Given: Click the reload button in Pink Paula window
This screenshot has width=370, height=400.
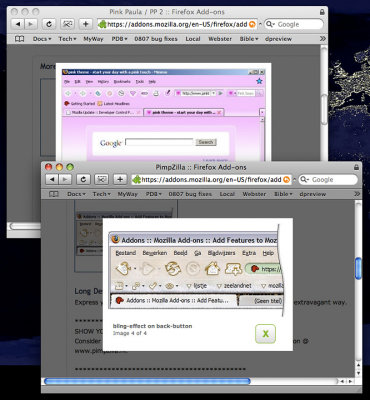Looking at the screenshot, I should coord(49,24).
